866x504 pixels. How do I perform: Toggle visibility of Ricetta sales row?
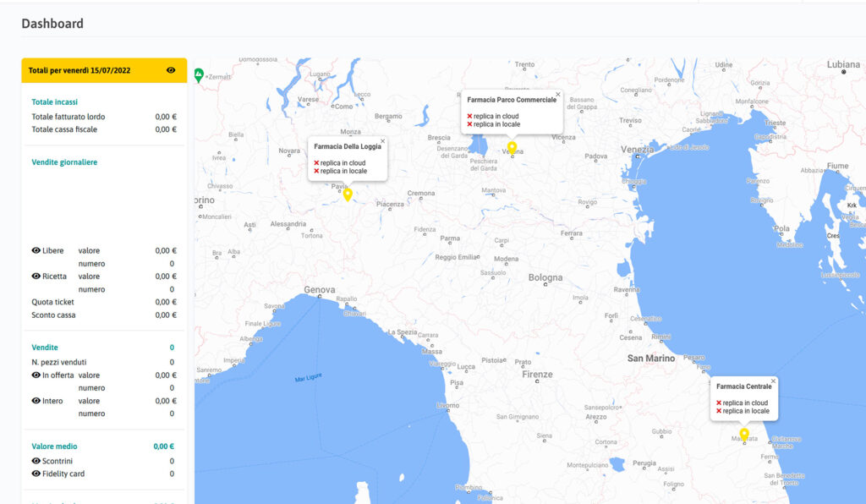pyautogui.click(x=36, y=277)
